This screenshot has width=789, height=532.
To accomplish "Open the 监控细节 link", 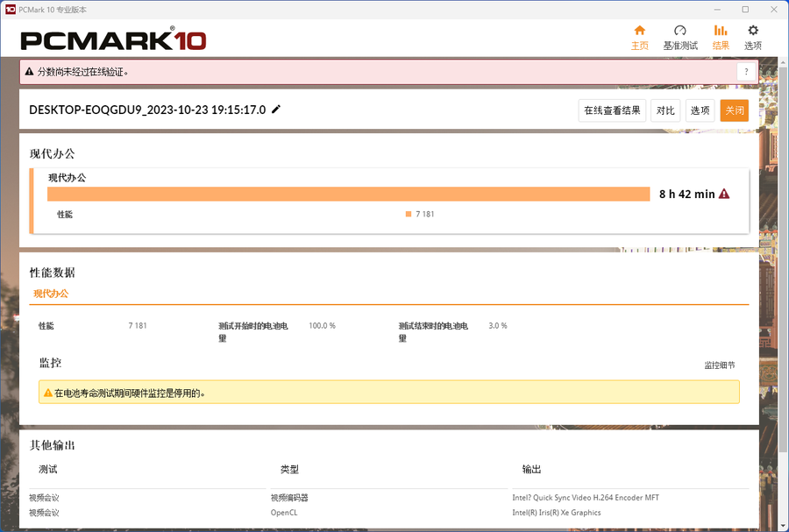I will pyautogui.click(x=720, y=365).
